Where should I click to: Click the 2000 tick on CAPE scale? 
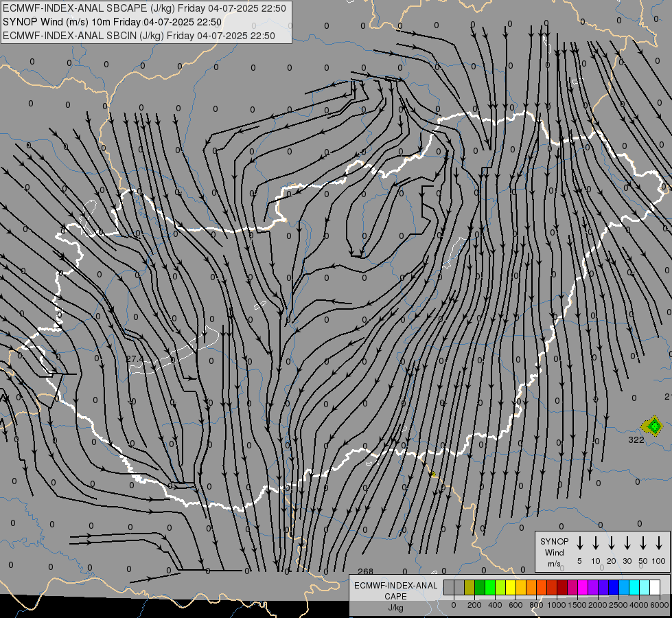[x=598, y=605]
